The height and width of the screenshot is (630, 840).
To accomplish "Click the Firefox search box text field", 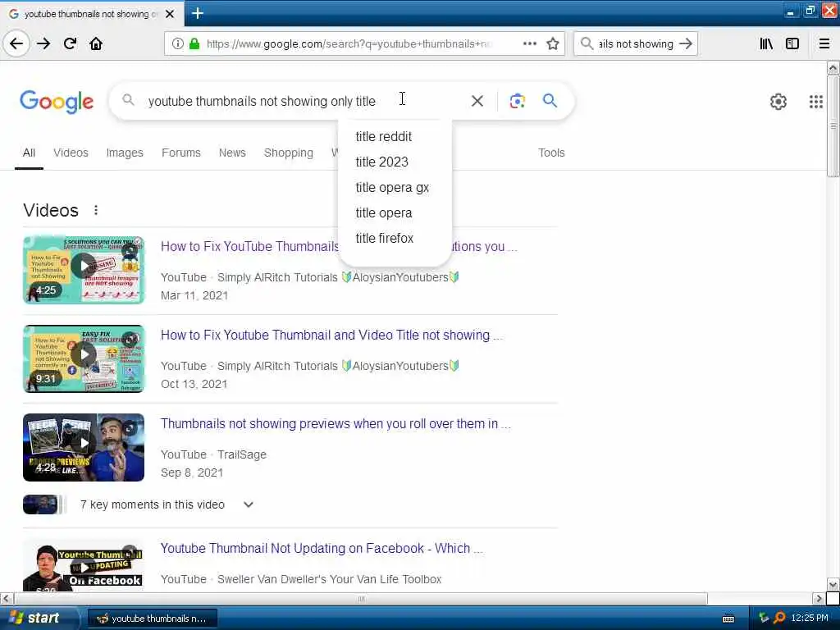I will coord(636,43).
